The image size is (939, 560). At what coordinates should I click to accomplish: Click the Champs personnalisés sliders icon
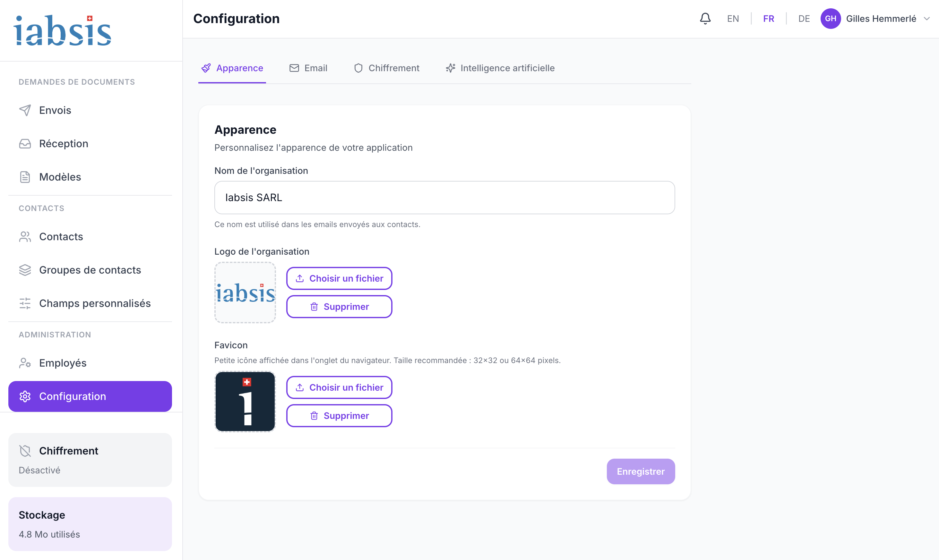pos(24,303)
